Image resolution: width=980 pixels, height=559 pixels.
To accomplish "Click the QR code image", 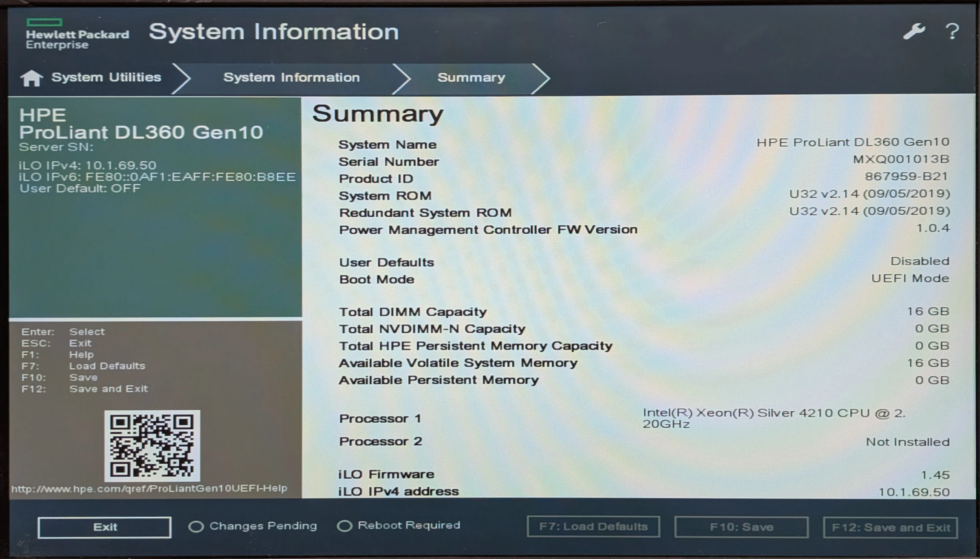I will tap(152, 446).
